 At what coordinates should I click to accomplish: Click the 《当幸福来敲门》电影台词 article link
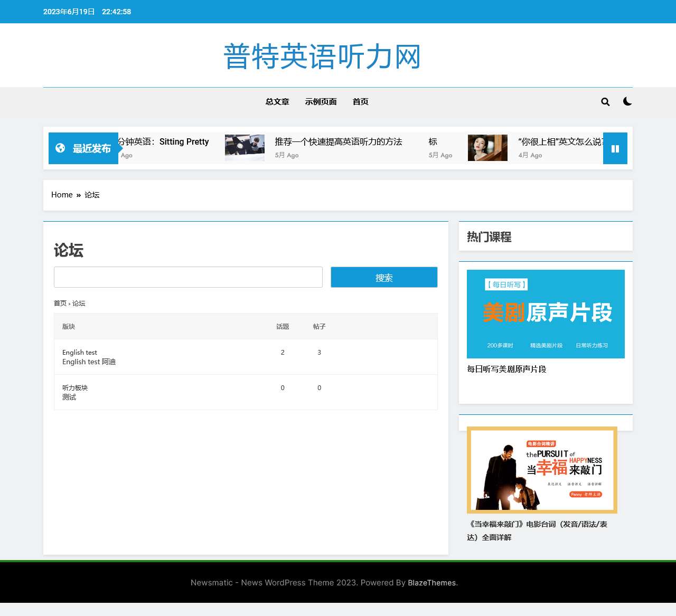537,530
